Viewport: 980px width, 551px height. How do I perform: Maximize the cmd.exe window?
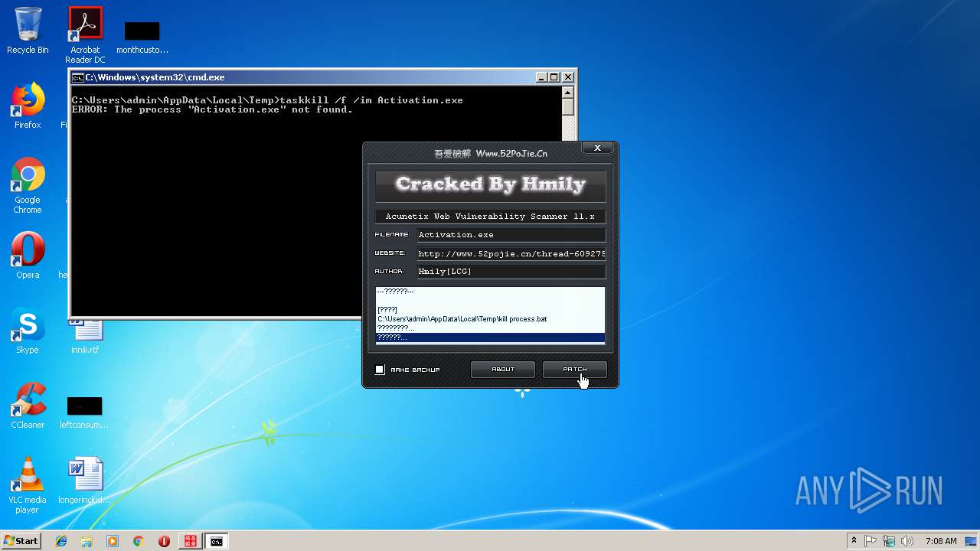(554, 77)
